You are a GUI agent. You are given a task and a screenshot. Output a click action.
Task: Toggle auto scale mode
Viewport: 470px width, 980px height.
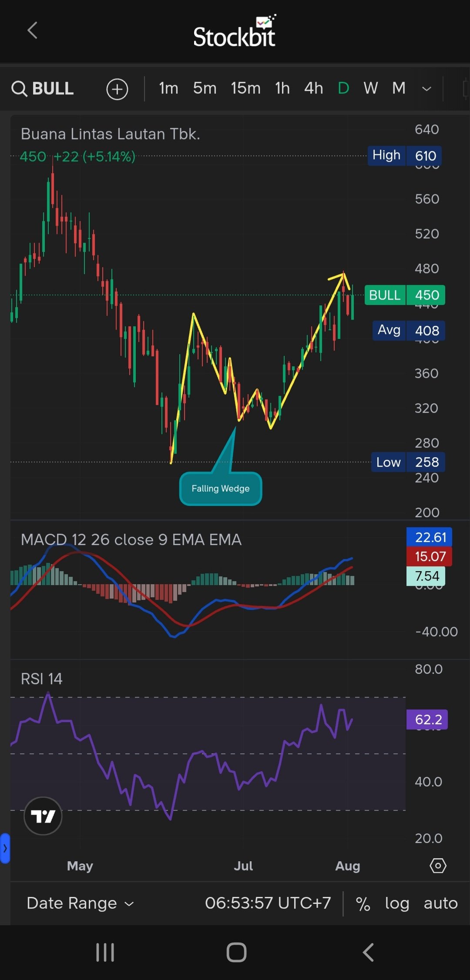coord(440,904)
